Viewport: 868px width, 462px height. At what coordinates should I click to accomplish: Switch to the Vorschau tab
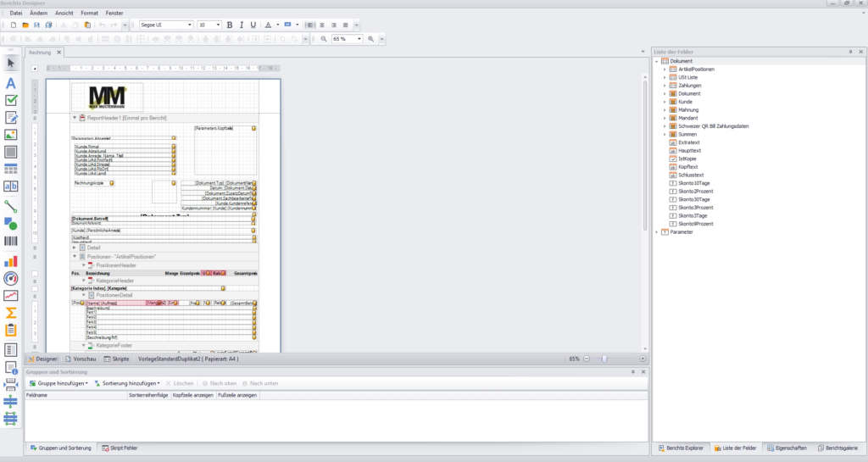81,359
